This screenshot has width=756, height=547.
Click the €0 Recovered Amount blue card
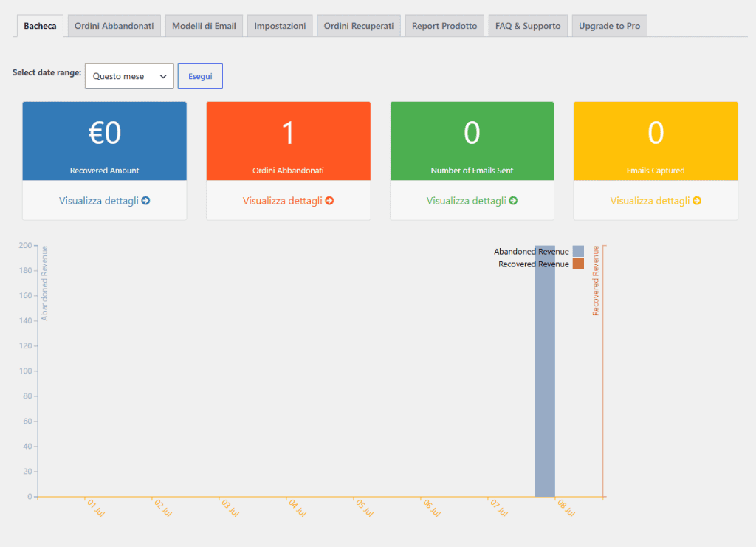click(105, 141)
